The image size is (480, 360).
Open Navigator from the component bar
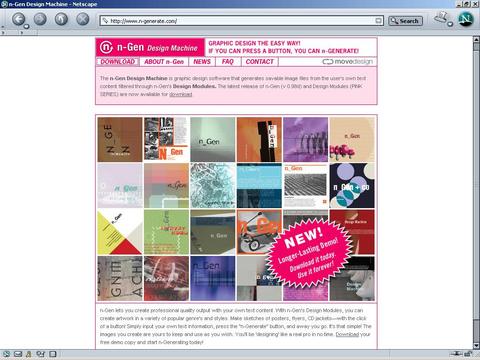(6, 354)
